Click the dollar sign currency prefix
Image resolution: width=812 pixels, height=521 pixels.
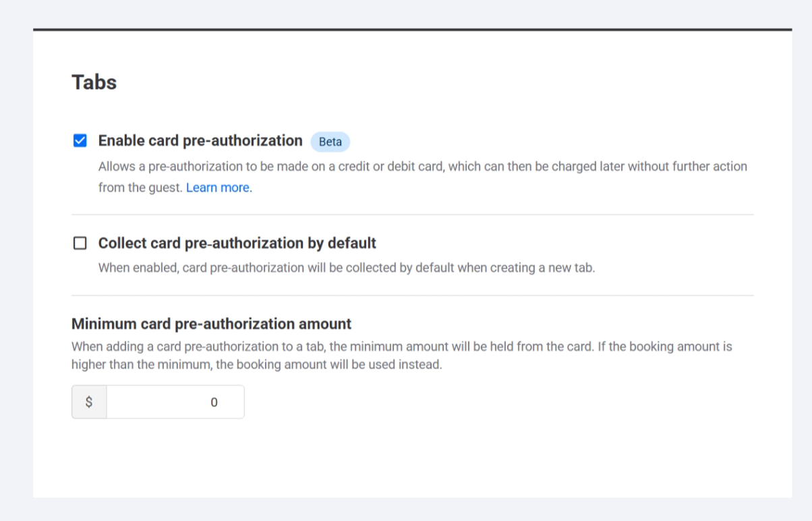point(88,402)
